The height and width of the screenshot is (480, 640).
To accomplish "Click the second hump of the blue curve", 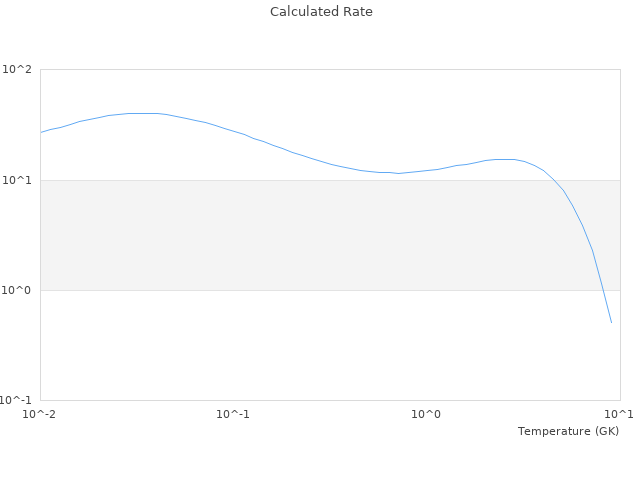I will [505, 159].
